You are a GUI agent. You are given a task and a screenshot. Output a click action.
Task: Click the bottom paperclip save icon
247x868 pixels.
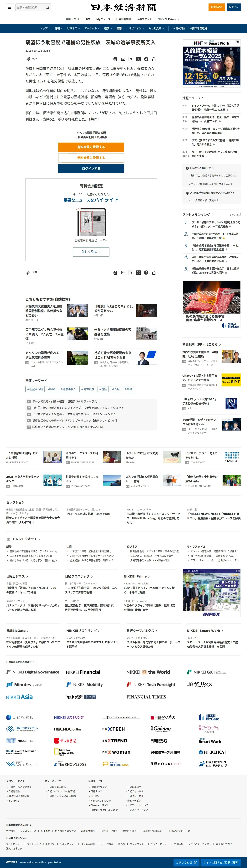28,272
